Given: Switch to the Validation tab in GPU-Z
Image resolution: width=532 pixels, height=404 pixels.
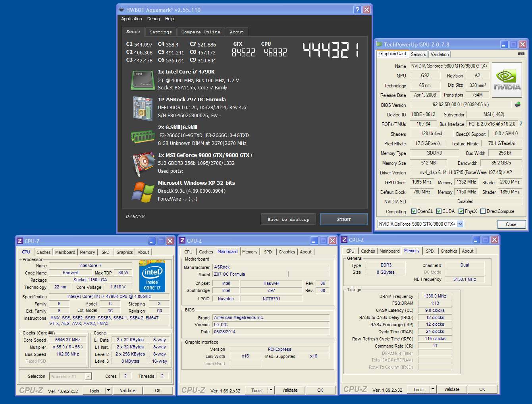Looking at the screenshot, I should [439, 54].
